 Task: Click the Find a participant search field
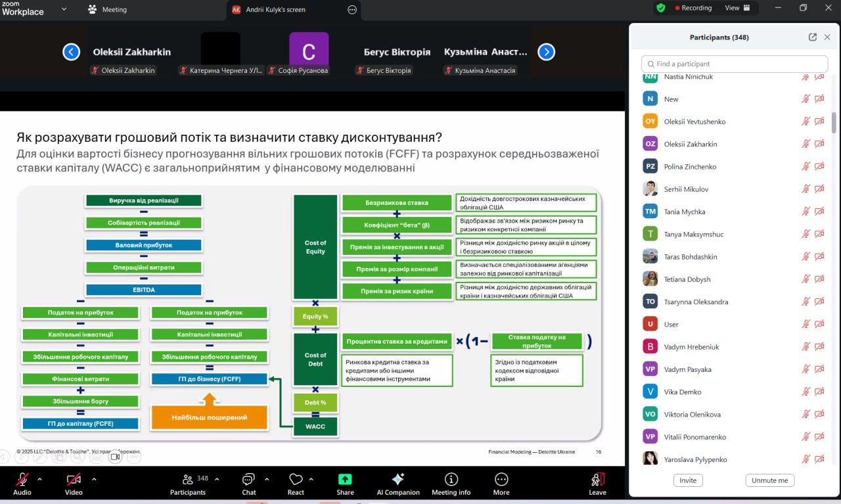[735, 64]
